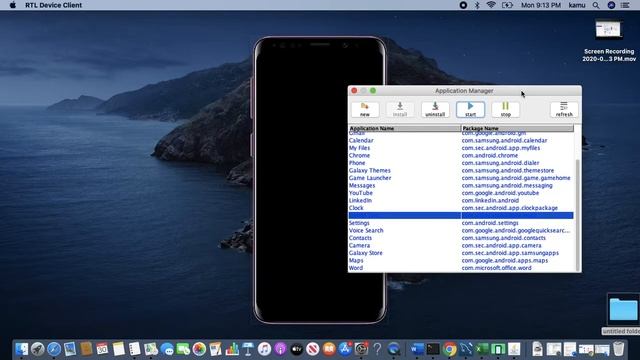Screen dimensions: 640x360
Task: Refresh the application list
Action: point(564,110)
